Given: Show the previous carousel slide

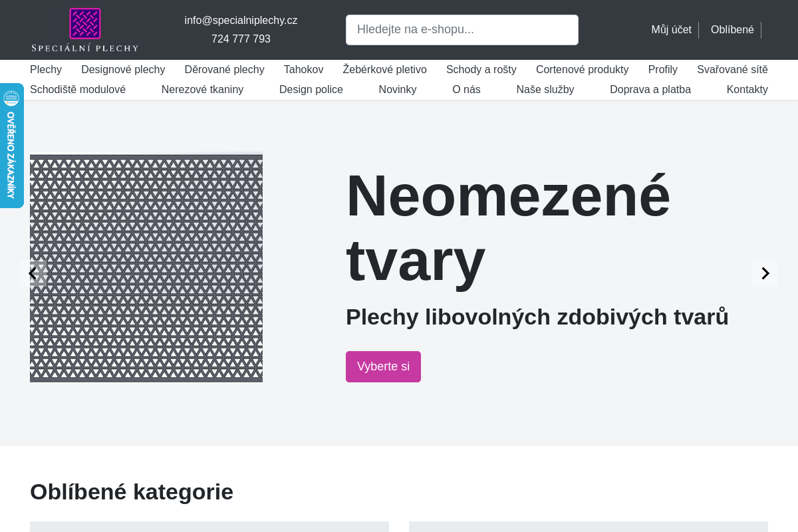Looking at the screenshot, I should 33,273.
